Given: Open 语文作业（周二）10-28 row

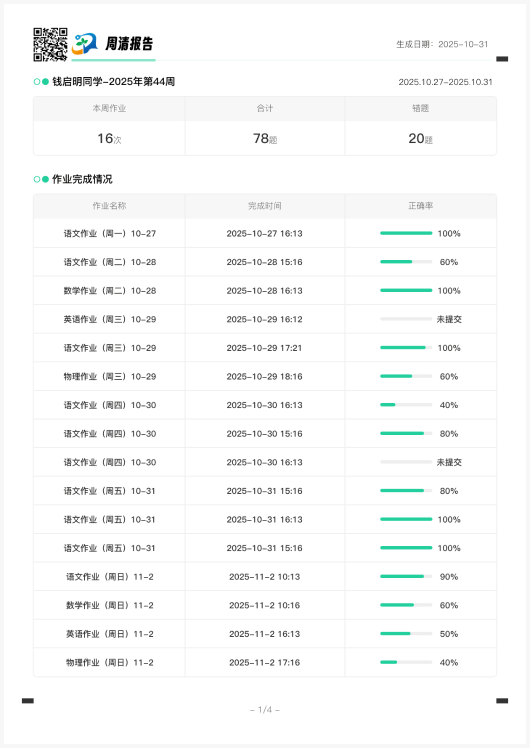Looking at the screenshot, I should (x=265, y=262).
